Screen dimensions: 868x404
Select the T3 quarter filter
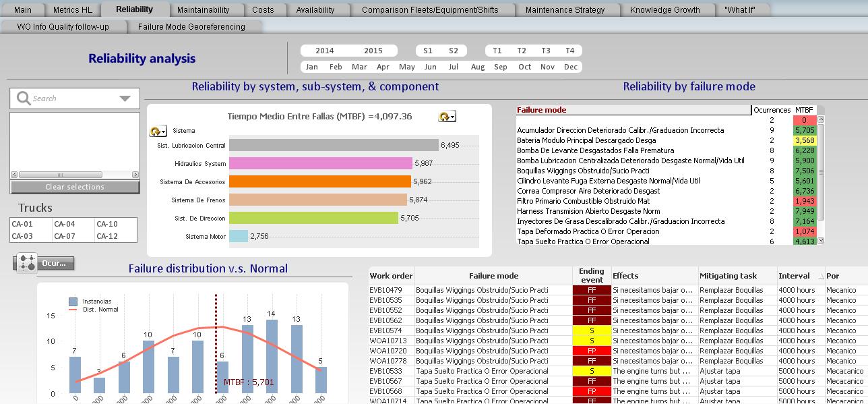(546, 51)
